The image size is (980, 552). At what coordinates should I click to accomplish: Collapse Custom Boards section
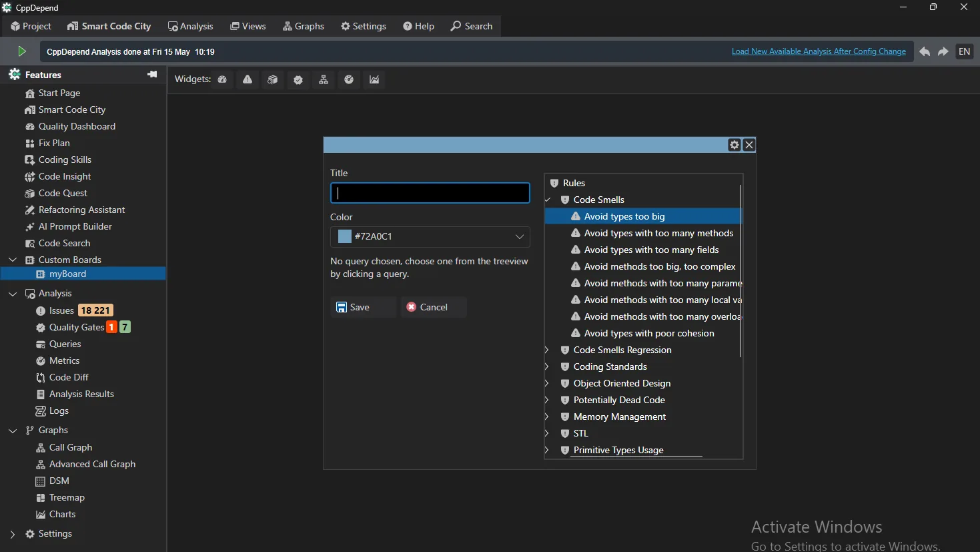click(13, 260)
